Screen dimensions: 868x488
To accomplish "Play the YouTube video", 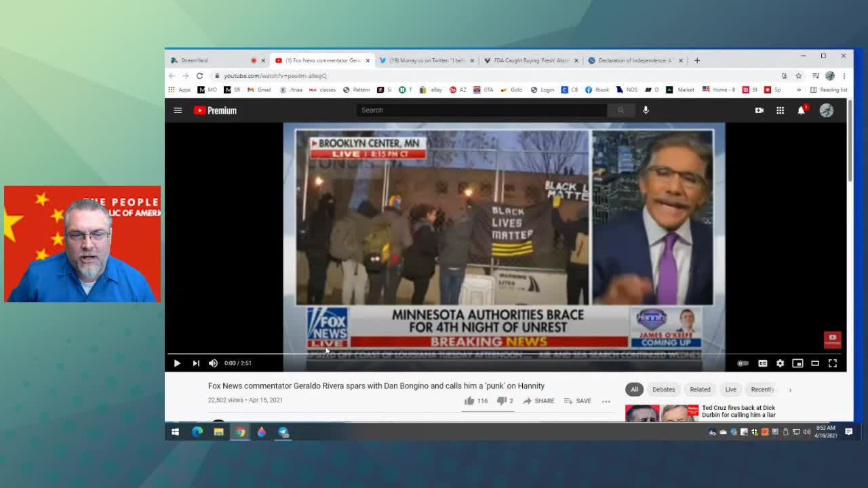I will click(x=177, y=363).
